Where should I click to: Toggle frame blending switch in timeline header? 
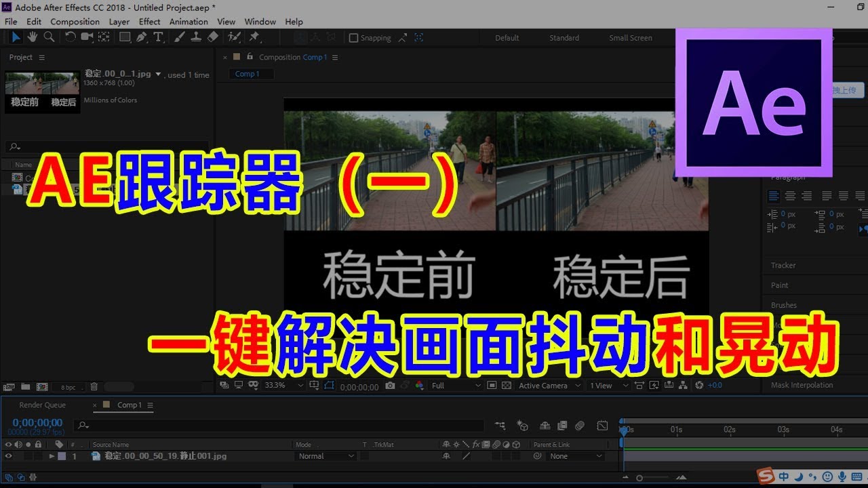tap(561, 426)
